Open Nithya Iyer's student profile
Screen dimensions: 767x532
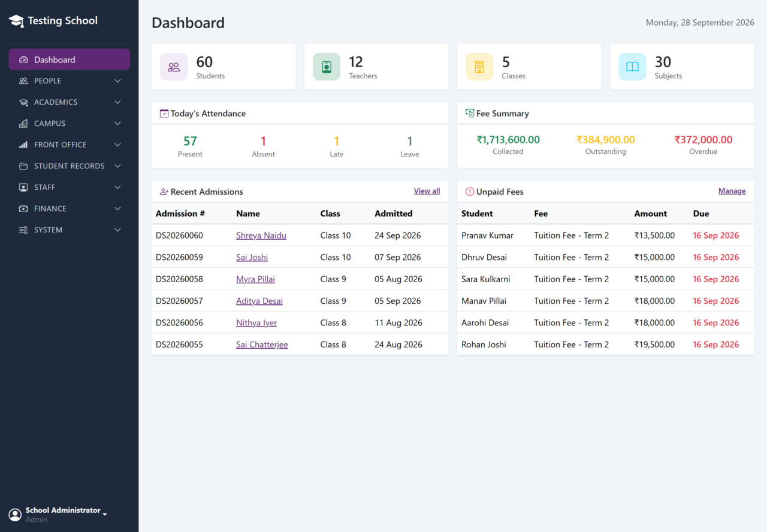tap(256, 323)
